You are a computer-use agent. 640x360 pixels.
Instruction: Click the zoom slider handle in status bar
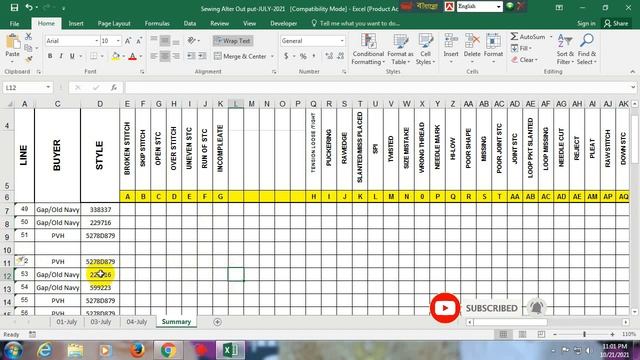click(584, 334)
